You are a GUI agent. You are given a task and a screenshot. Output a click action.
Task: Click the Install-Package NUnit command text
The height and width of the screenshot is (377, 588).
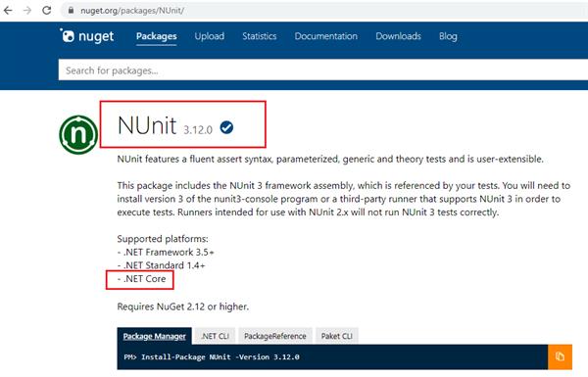click(212, 356)
